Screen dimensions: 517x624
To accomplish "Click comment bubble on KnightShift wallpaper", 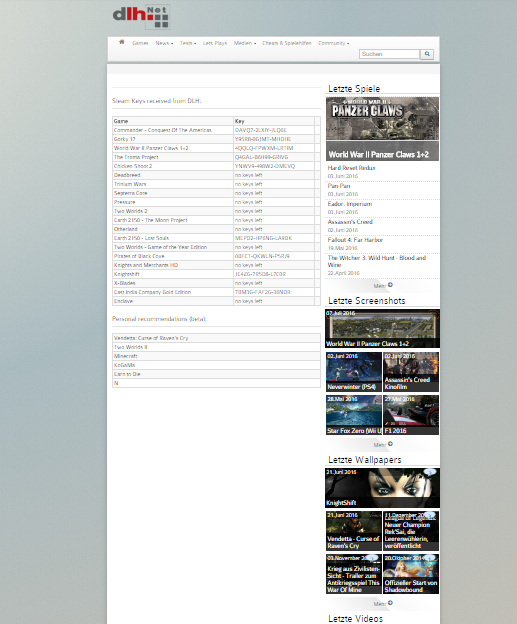I will pos(430,472).
